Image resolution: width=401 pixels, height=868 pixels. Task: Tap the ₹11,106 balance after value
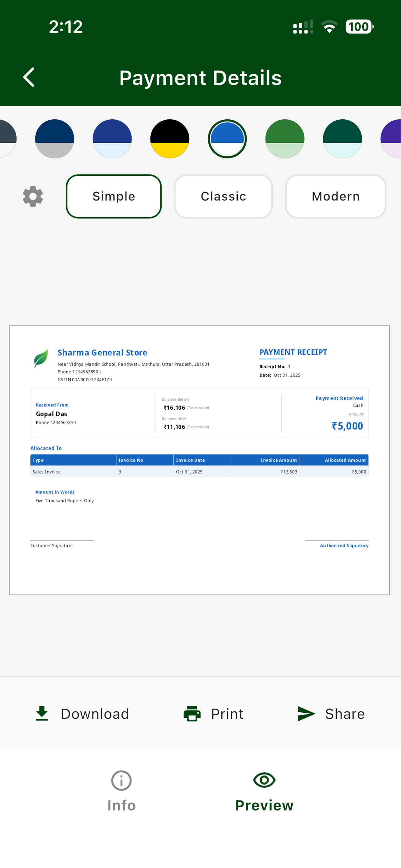pyautogui.click(x=174, y=427)
